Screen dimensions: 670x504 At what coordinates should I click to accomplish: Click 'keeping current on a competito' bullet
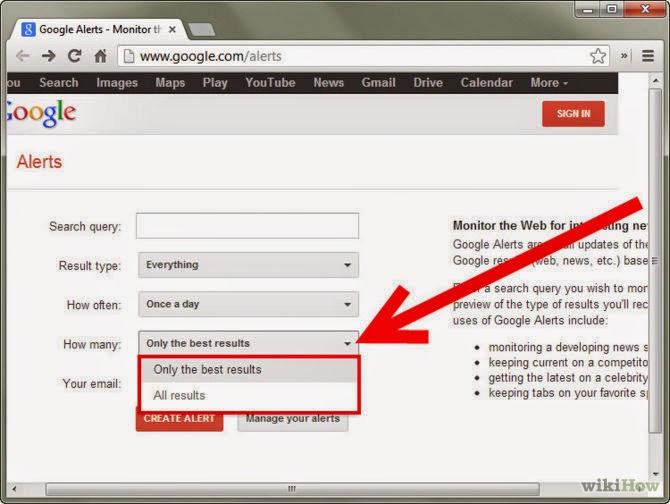click(568, 363)
